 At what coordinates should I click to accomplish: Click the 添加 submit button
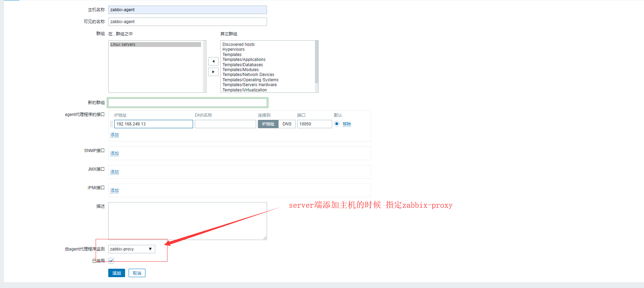click(117, 273)
